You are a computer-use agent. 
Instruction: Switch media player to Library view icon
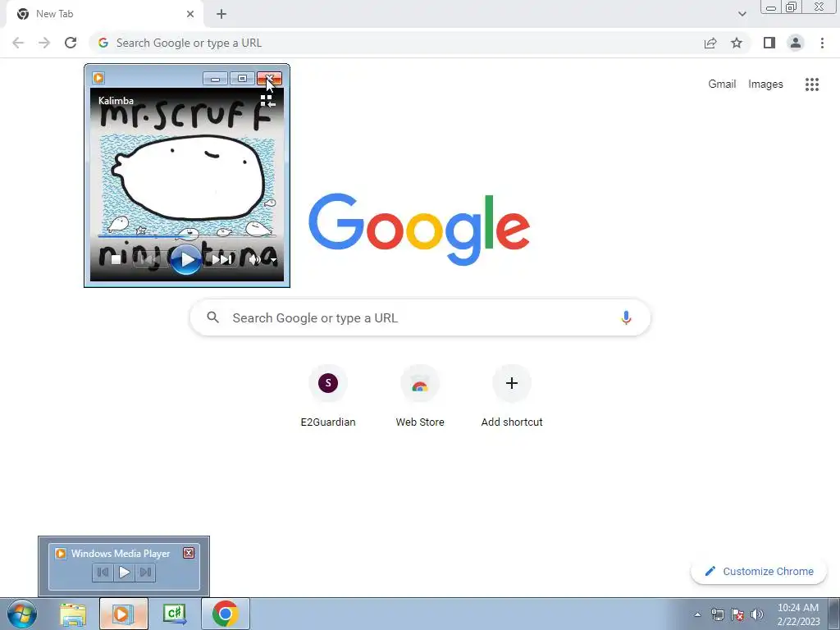pyautogui.click(x=268, y=101)
